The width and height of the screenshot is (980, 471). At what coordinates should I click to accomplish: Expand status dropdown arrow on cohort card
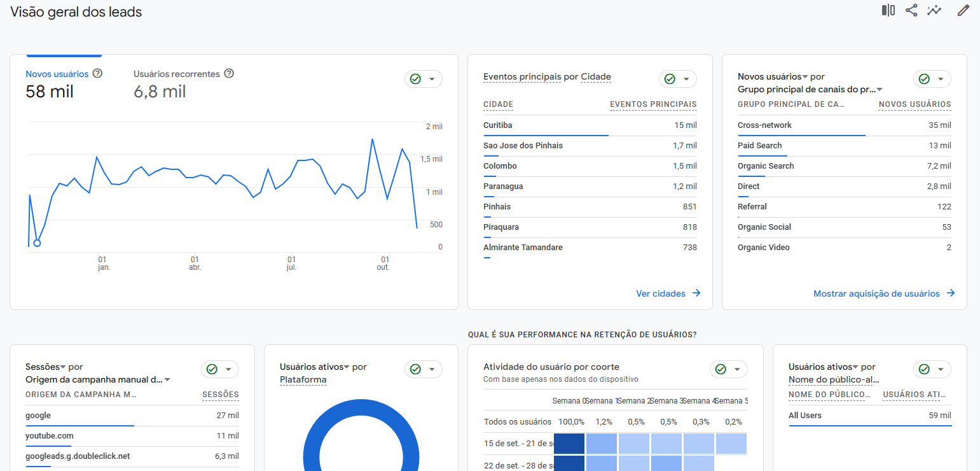click(x=737, y=369)
